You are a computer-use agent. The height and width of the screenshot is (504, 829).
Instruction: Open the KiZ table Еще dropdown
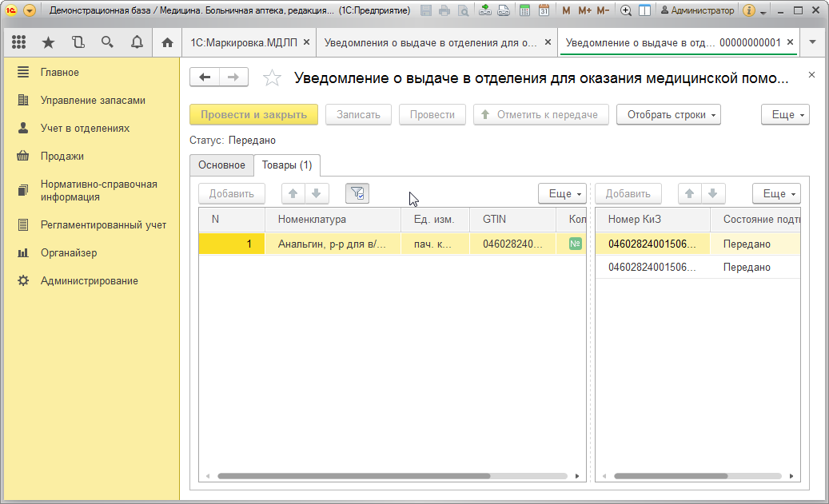click(777, 194)
